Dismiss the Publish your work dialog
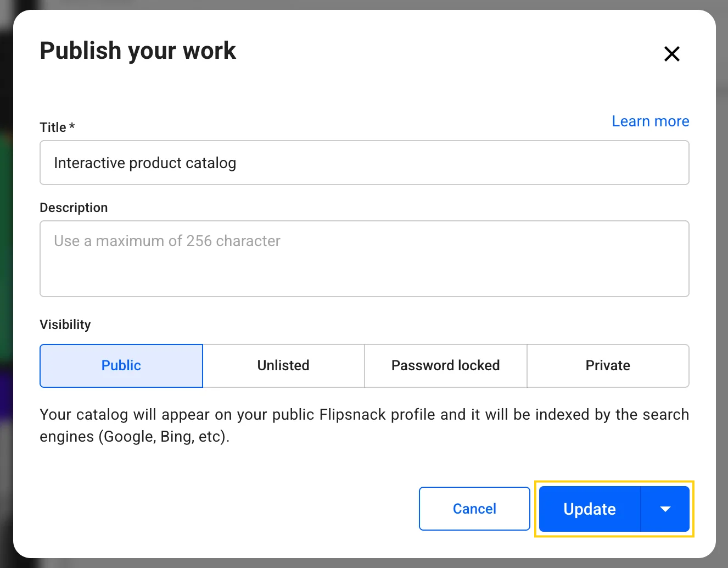The image size is (728, 568). 671,54
